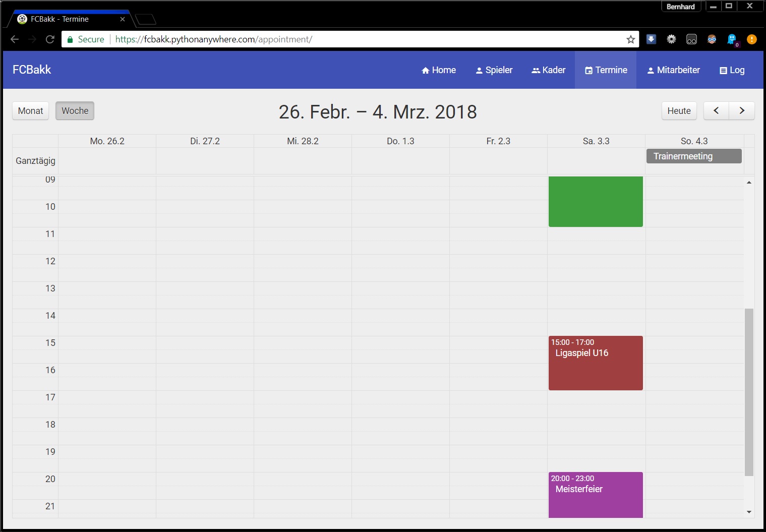Click the blue ghost extension icon
This screenshot has height=532, width=766.
tap(732, 39)
